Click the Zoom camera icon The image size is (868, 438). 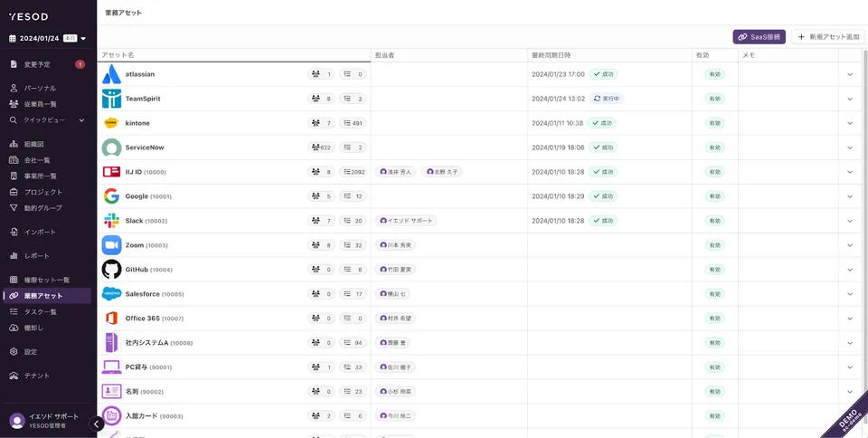pyautogui.click(x=111, y=244)
